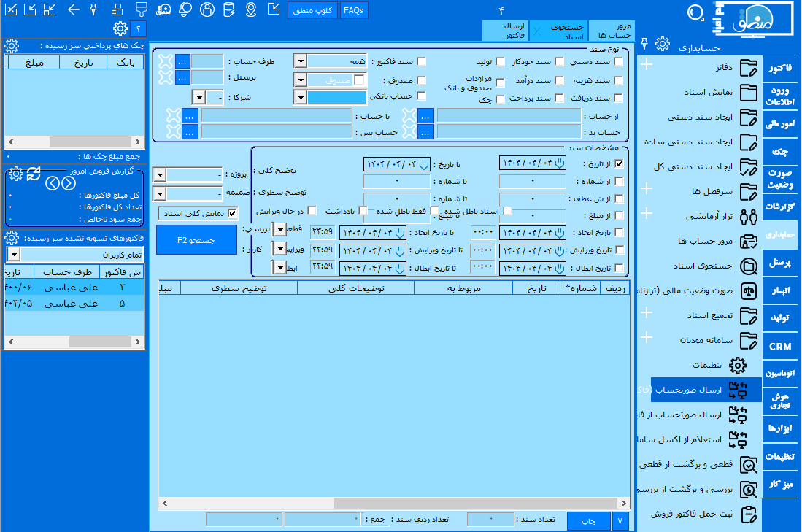Image resolution: width=802 pixels, height=532 pixels.
Task: Click the توضیحات کلی column header
Action: [356, 288]
